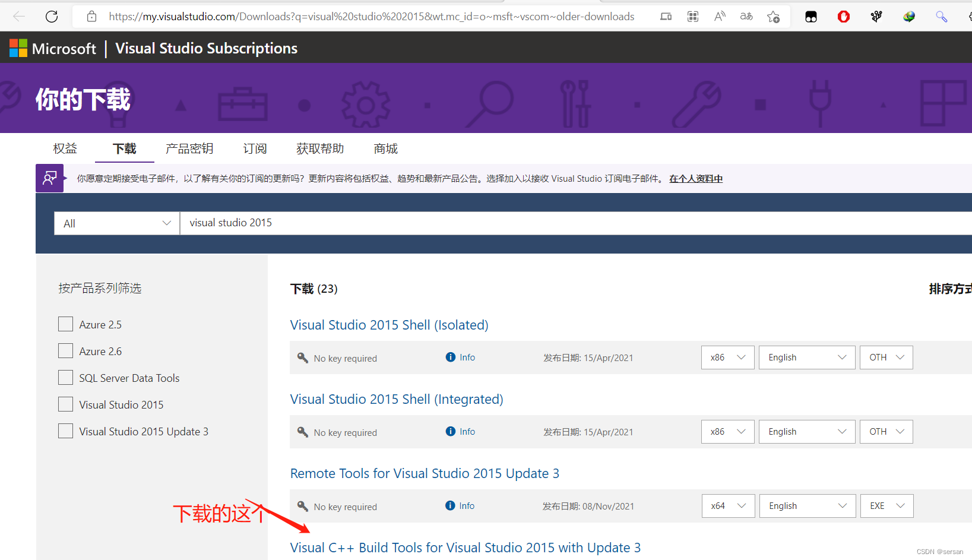Viewport: 972px width, 560px height.
Task: Click the blue magnifier extension icon
Action: pos(941,17)
